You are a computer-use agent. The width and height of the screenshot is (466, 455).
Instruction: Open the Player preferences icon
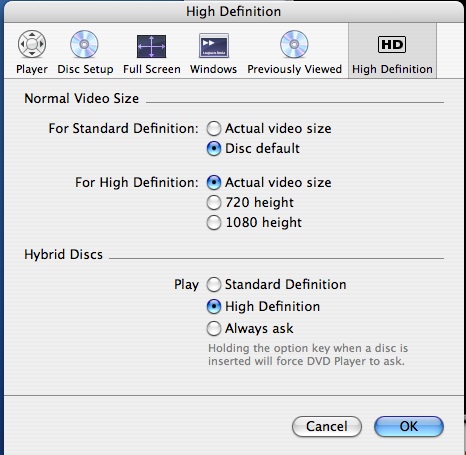click(32, 44)
